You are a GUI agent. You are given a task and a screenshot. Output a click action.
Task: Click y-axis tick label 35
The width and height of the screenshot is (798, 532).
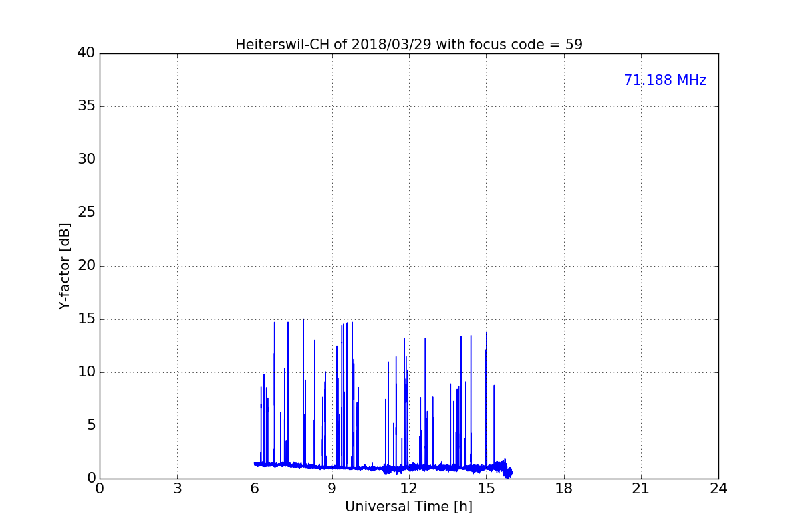86,106
